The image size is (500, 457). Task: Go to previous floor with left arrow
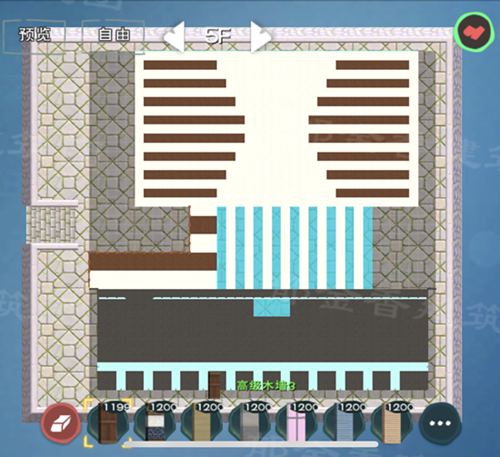point(174,37)
